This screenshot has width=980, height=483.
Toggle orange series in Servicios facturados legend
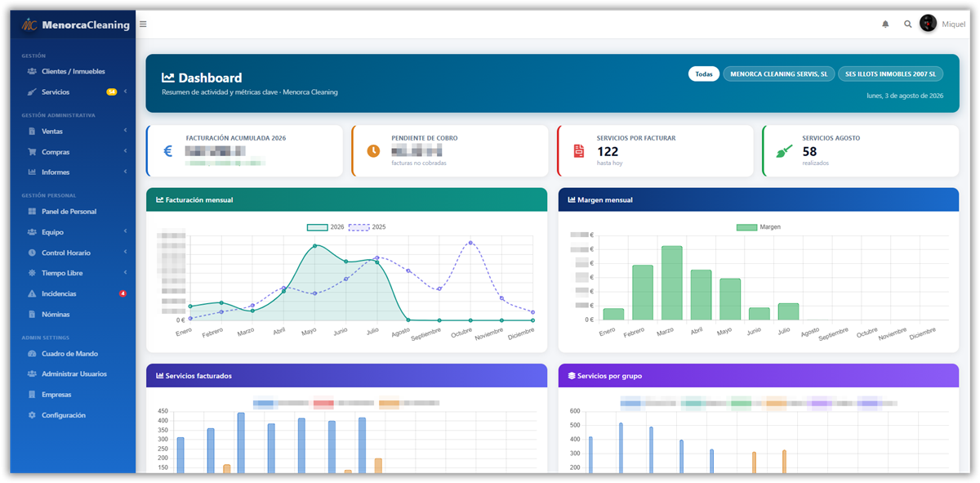409,403
